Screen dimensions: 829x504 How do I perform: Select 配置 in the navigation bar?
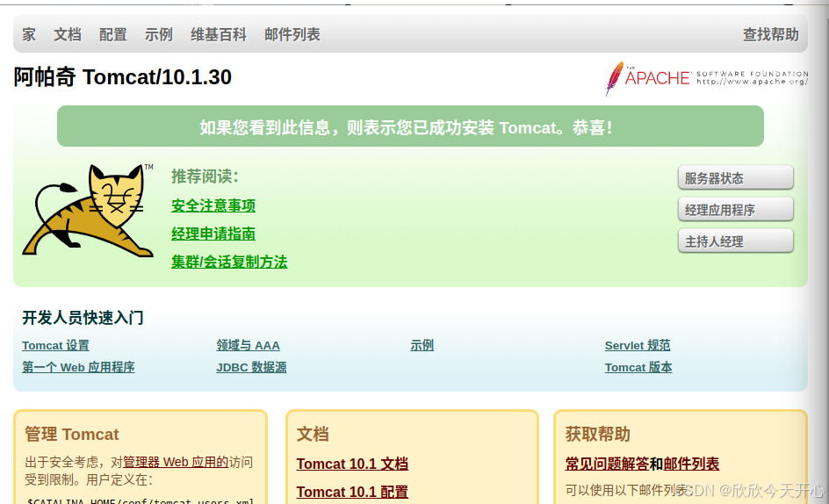pyautogui.click(x=113, y=35)
